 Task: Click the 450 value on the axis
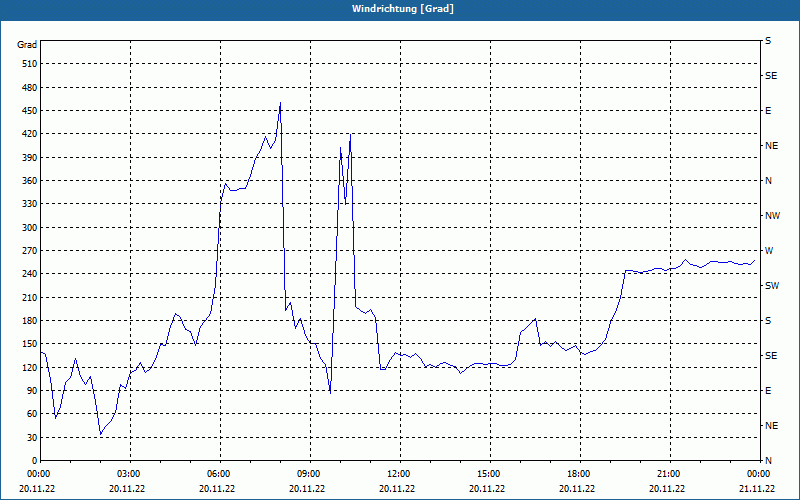coord(30,111)
